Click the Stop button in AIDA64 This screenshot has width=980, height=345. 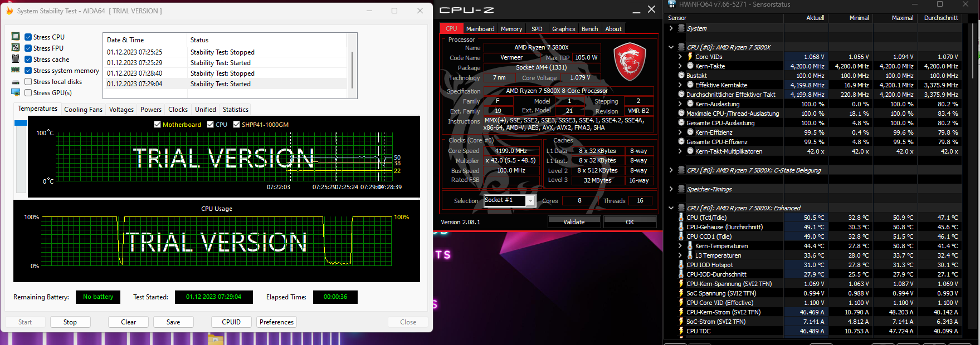[x=70, y=322]
